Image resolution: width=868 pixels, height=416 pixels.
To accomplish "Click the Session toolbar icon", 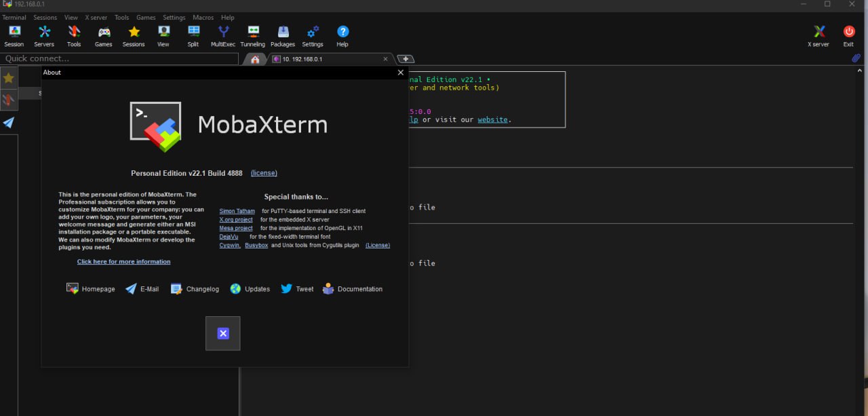I will 14,36.
